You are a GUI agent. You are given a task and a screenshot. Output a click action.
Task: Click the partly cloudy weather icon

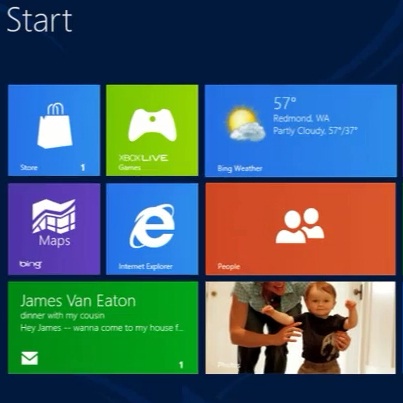(x=246, y=123)
